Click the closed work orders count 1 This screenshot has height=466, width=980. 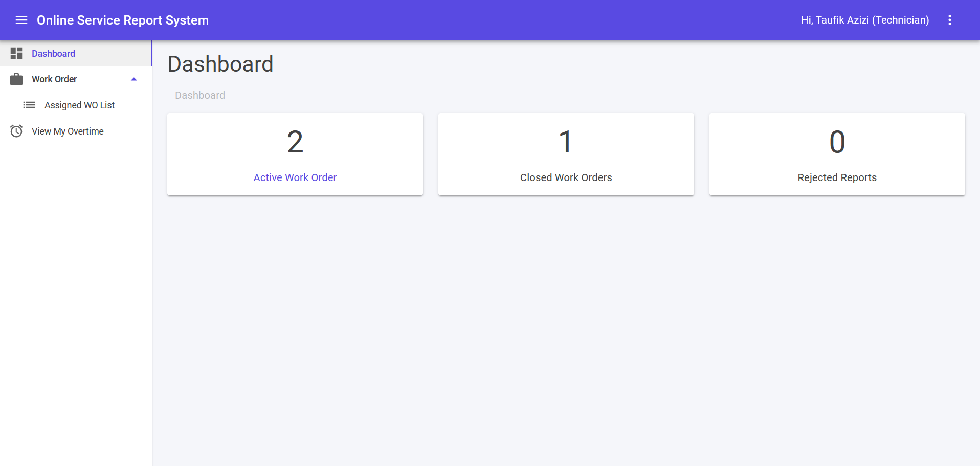(x=566, y=142)
